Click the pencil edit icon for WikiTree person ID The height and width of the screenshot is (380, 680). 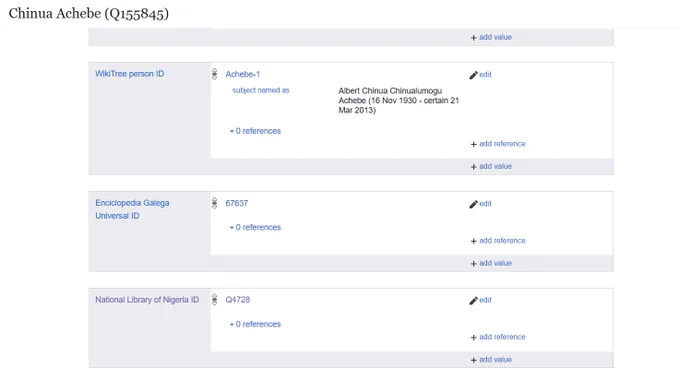click(x=473, y=75)
